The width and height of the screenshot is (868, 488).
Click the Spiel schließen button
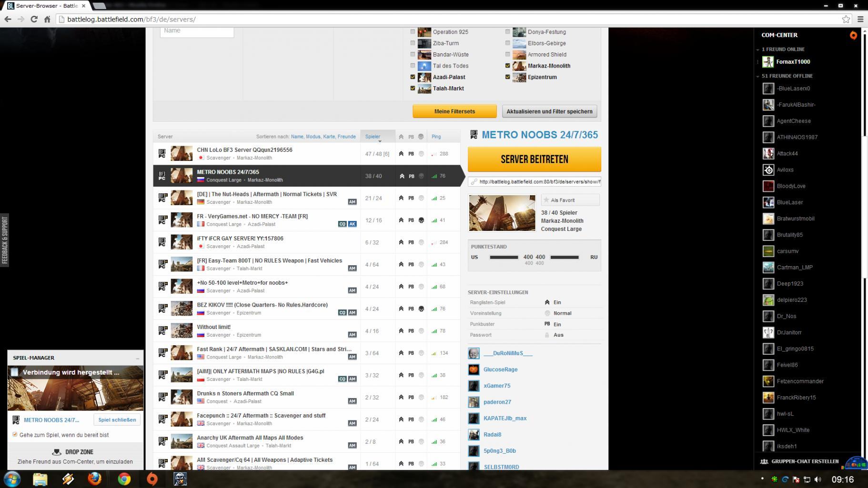(x=117, y=420)
